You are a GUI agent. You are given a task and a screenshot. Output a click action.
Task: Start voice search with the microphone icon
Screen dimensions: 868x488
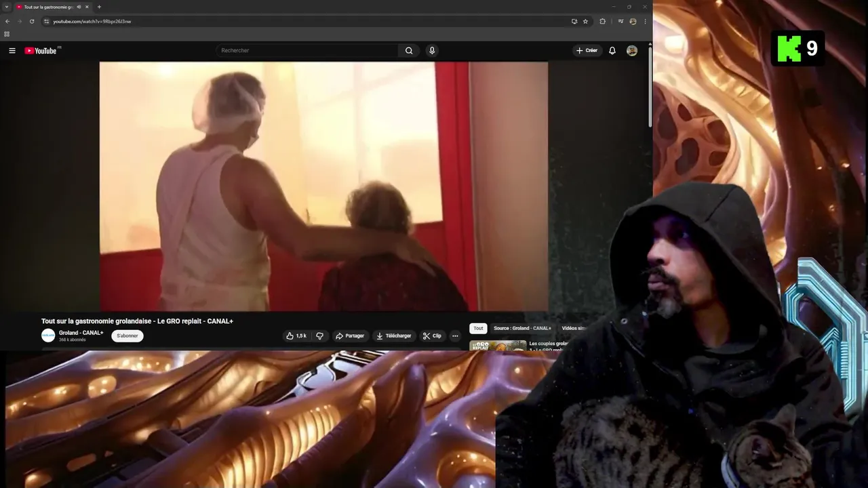(x=432, y=51)
